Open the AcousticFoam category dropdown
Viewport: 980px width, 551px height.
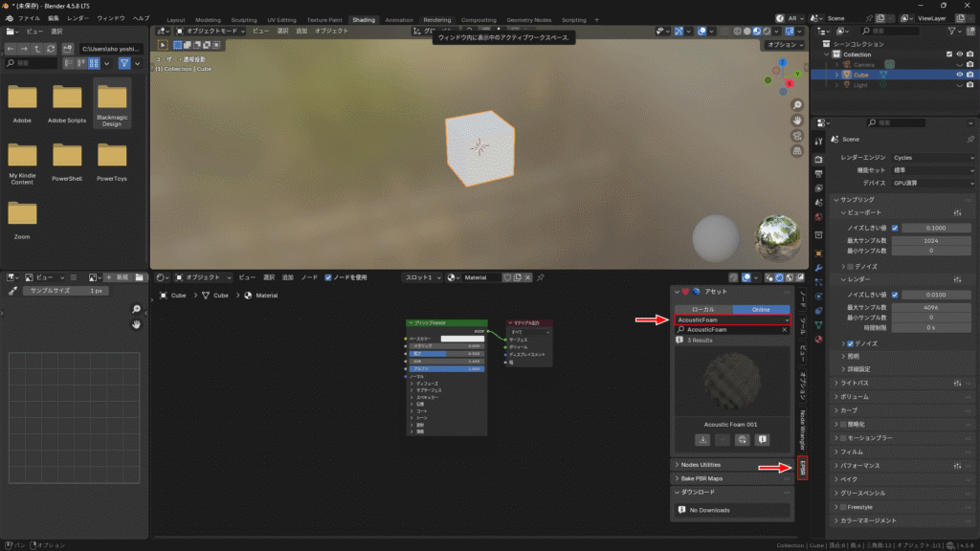click(x=732, y=320)
